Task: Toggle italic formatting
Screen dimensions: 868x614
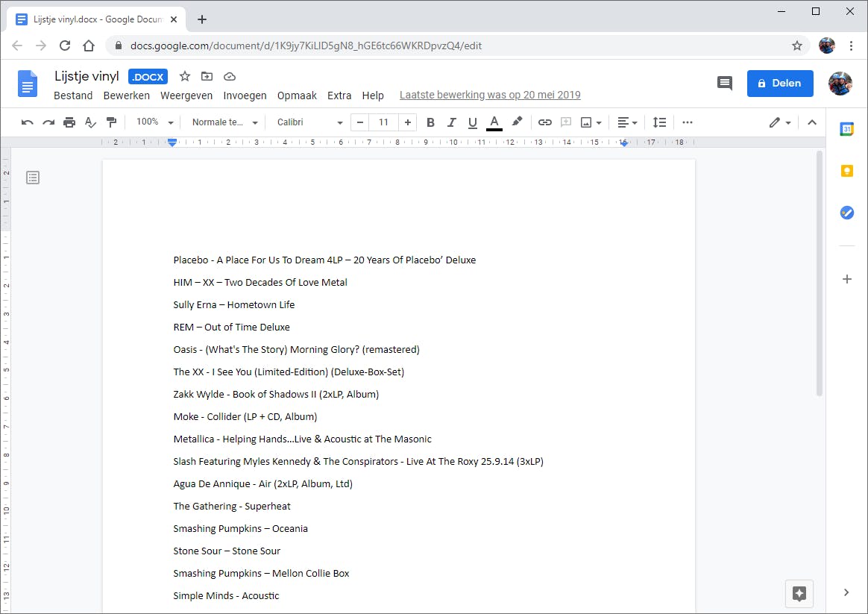Action: coord(451,122)
